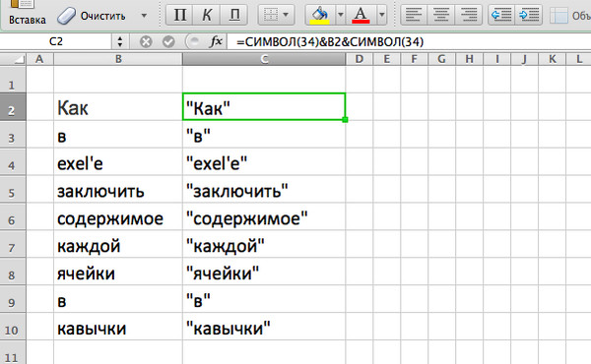Click the merge cells icon
The image size is (591, 364).
[558, 16]
